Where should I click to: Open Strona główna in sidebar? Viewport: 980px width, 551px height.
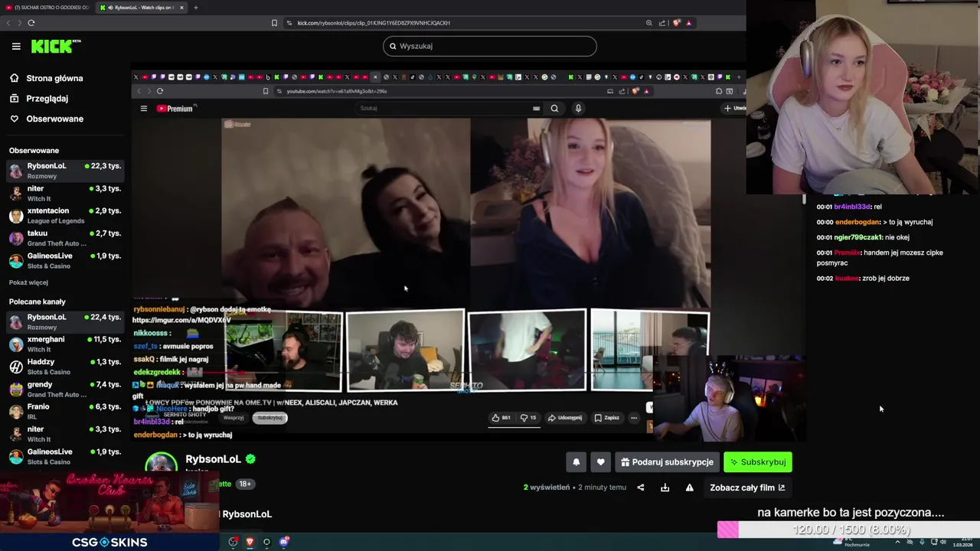tap(46, 78)
